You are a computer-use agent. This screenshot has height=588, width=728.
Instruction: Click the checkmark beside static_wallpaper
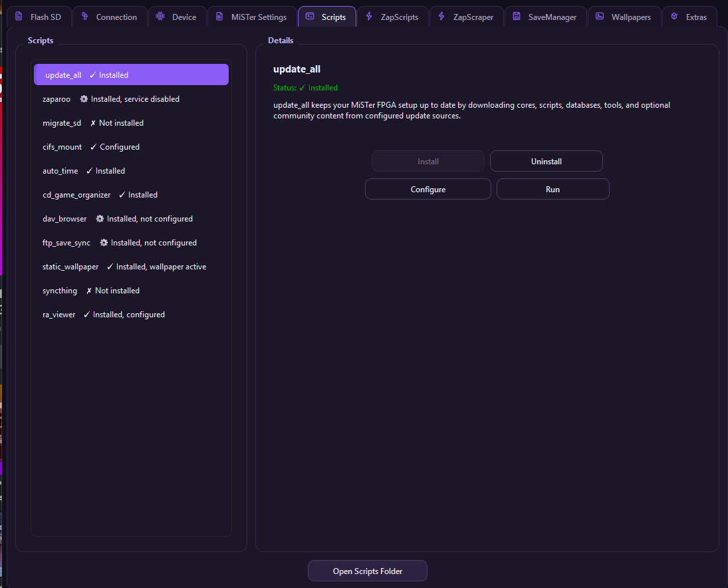[110, 267]
